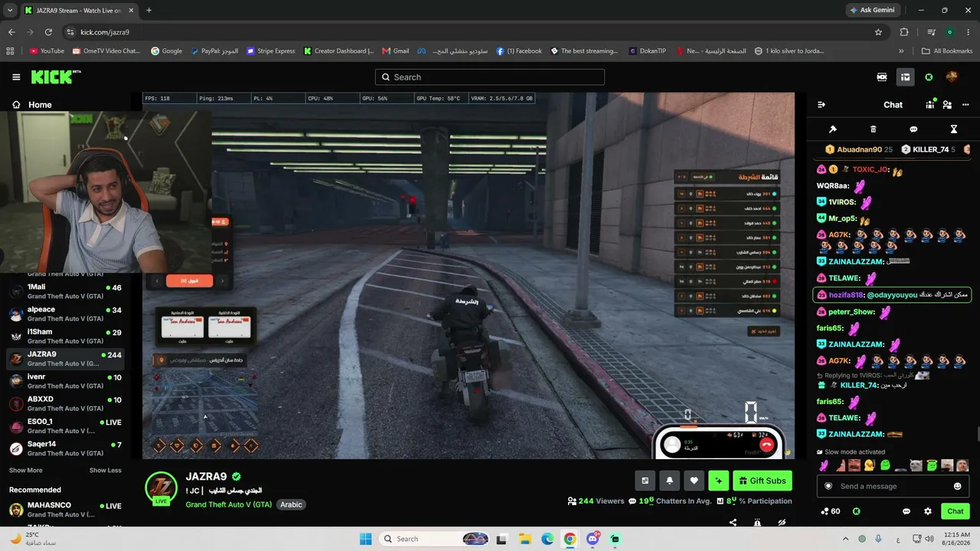
Task: Open ivenr channel in sidebar
Action: [x=65, y=381]
